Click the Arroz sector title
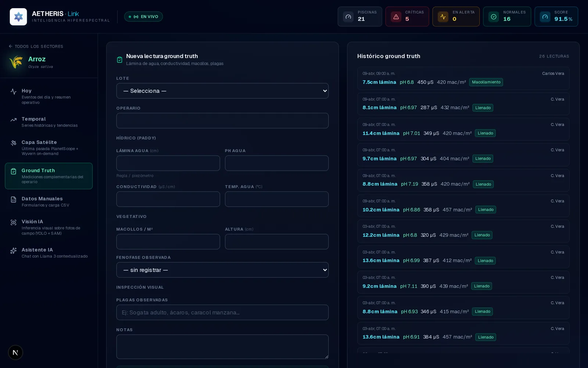588x368 pixels. [x=37, y=59]
